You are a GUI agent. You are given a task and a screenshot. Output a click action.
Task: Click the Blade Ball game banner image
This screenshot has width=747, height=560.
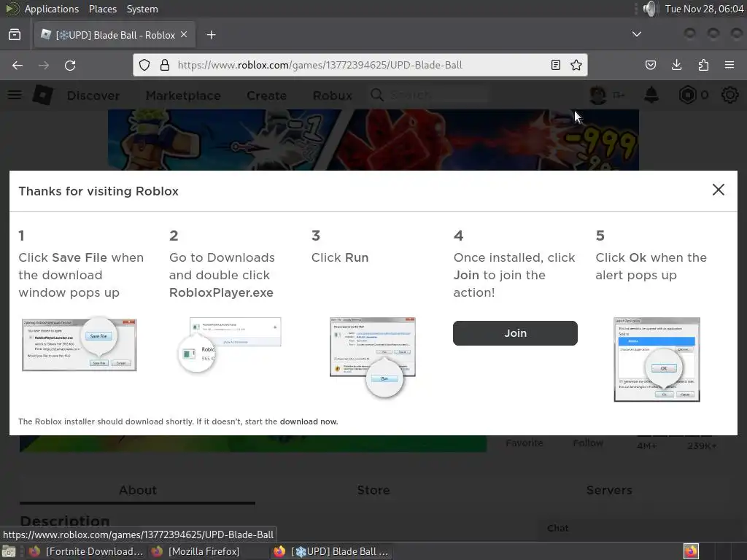click(373, 139)
